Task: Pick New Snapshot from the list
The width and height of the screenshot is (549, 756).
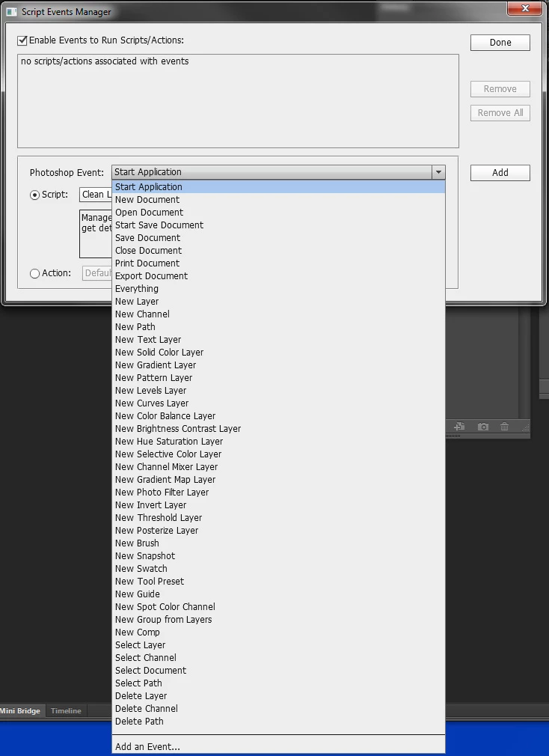Action: coord(278,556)
